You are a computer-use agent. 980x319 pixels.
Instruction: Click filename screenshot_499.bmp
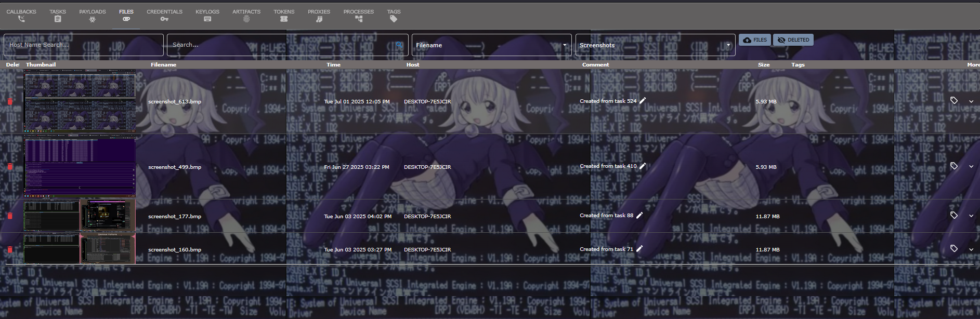[175, 167]
